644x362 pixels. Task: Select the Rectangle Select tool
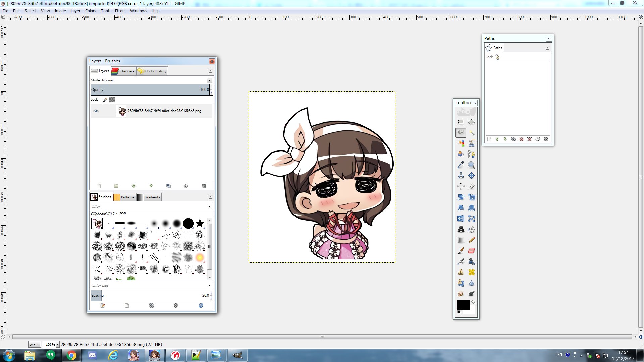tap(461, 122)
